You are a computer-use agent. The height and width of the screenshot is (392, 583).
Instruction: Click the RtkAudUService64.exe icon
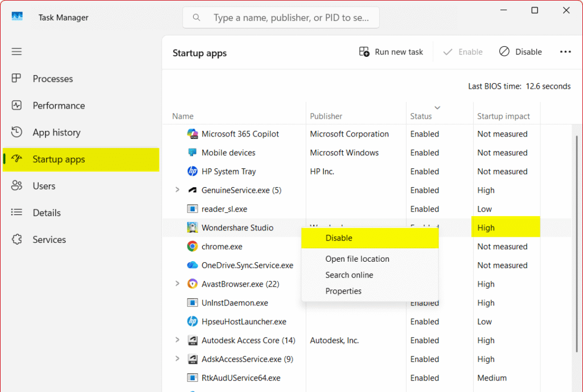[192, 378]
